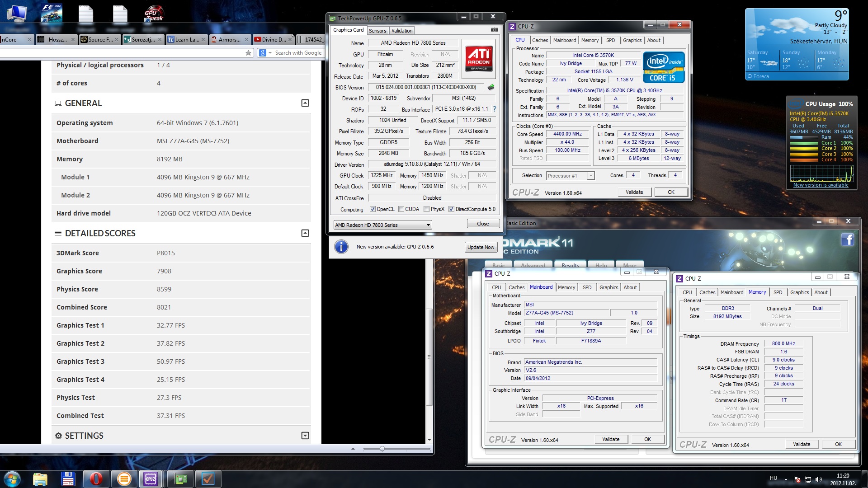Click the 3DMark Facebook icon

pyautogui.click(x=847, y=239)
